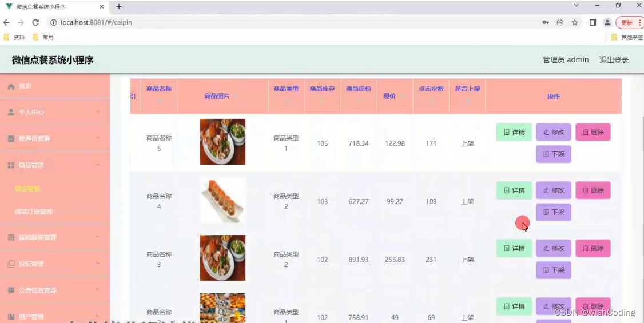644x323 pixels.
Task: Expand the 基础数据管理 menu chevron
Action: coord(98,237)
